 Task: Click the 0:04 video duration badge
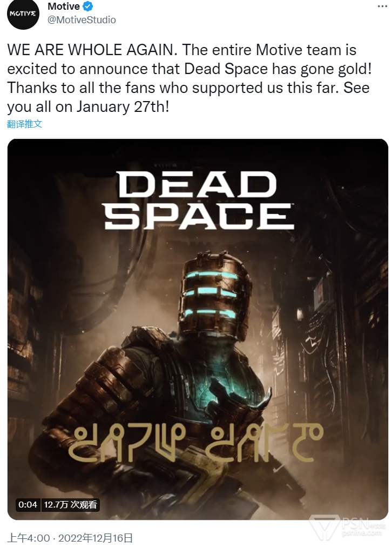point(28,505)
